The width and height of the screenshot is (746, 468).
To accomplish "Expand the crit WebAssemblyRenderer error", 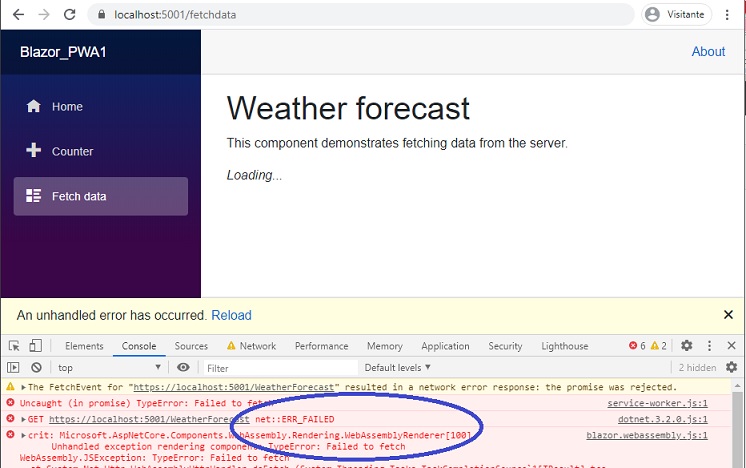I will point(23,435).
